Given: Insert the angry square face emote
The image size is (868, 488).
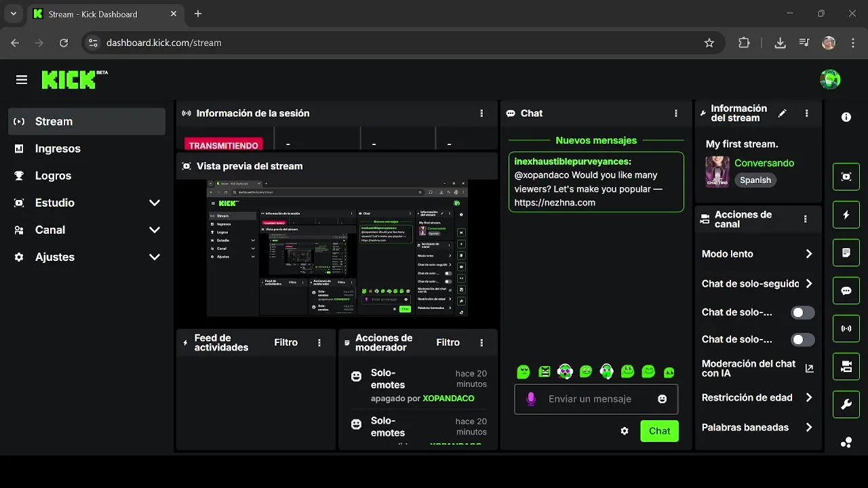Looking at the screenshot, I should [x=545, y=371].
